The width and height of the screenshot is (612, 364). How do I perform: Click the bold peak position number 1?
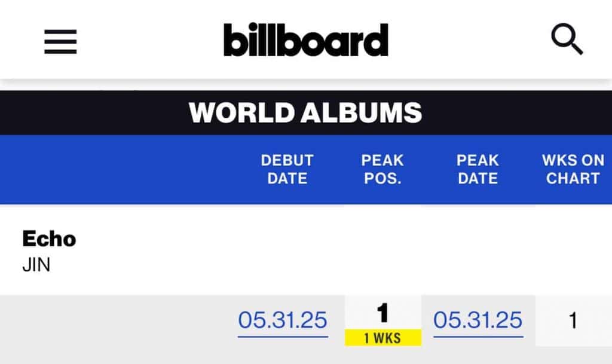383,313
